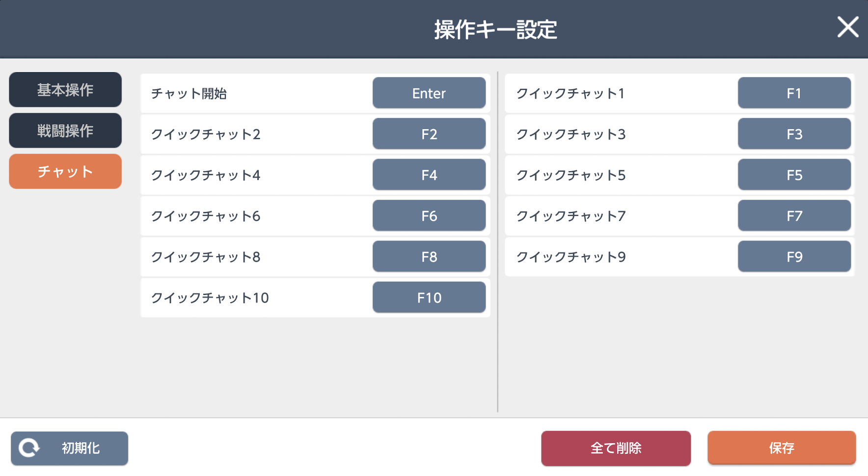Click the F7 key binding button
The height and width of the screenshot is (476, 868).
point(794,215)
